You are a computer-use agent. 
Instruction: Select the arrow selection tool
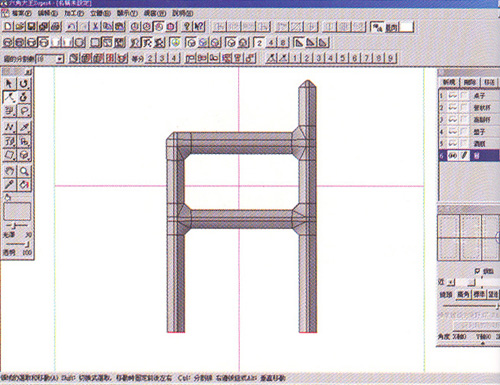(9, 83)
